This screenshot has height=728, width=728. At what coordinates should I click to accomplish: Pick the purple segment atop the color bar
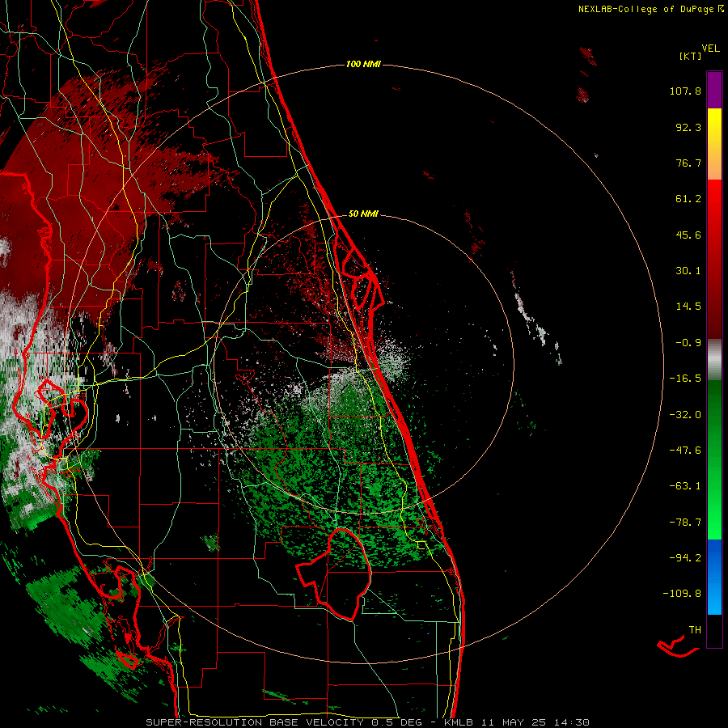(714, 90)
